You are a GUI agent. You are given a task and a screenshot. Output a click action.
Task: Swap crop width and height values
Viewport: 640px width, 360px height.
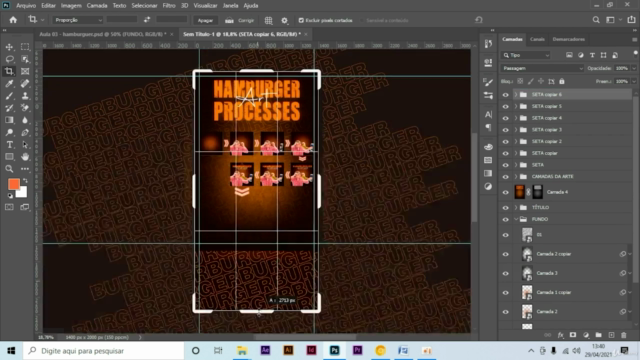click(147, 20)
